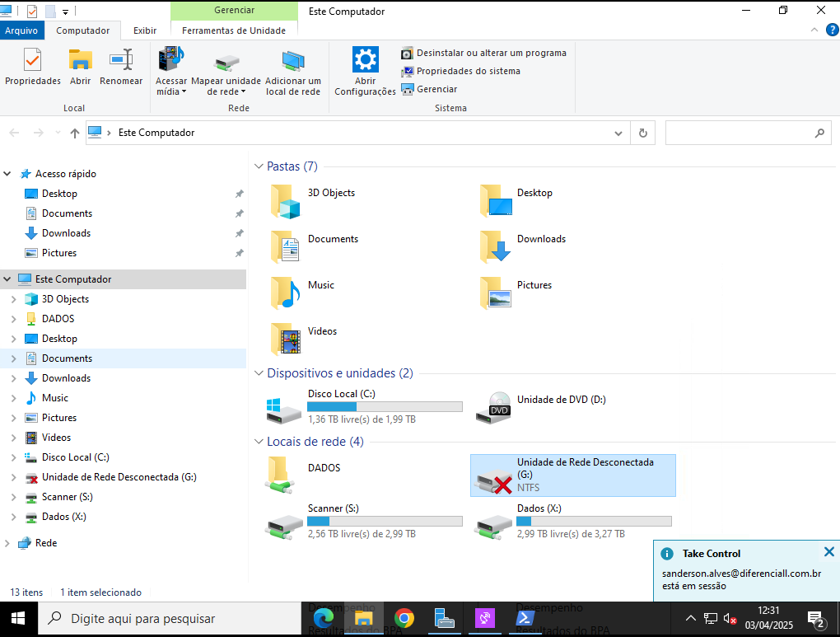840x637 pixels.
Task: Switch to the Computador tab
Action: [83, 30]
